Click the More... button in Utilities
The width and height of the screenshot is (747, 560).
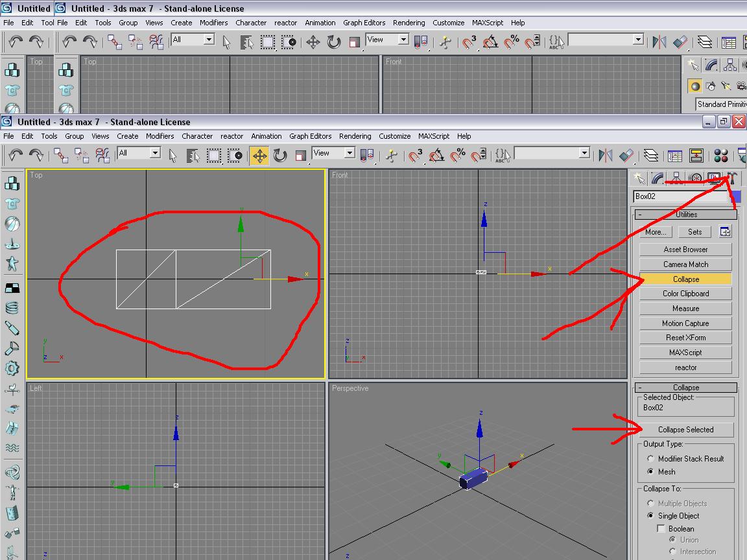[x=656, y=232]
